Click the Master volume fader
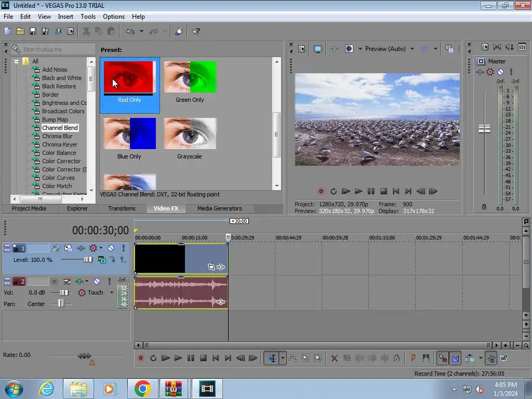Screen dimensions: 532x399 click(484, 129)
